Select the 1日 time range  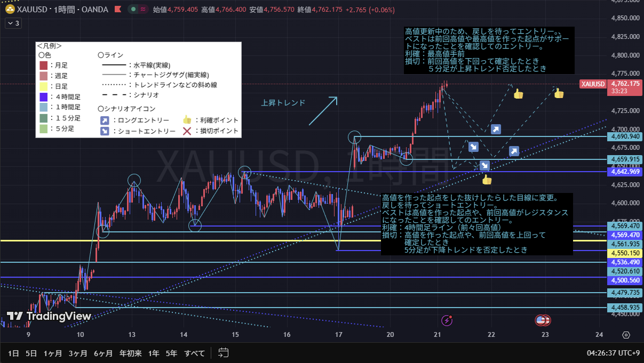pos(13,353)
